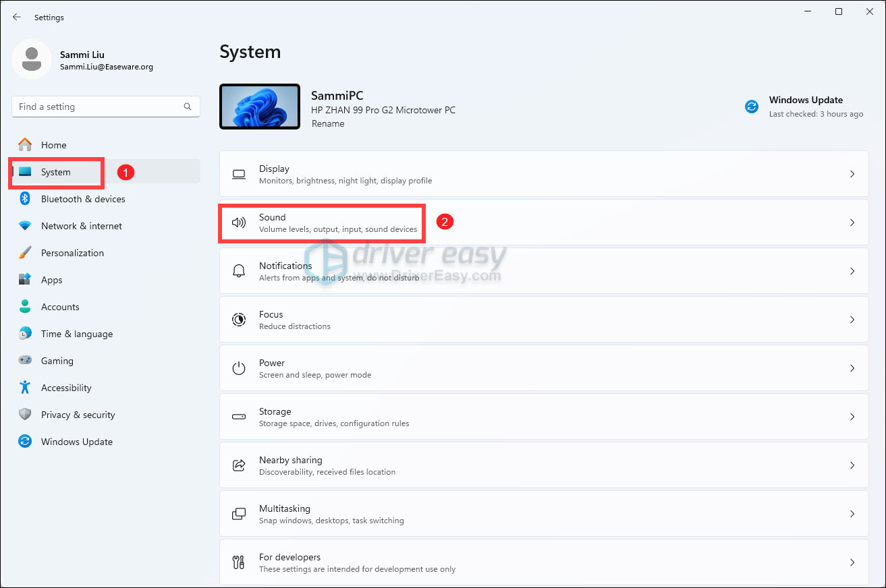Image resolution: width=886 pixels, height=588 pixels.
Task: Click the Network & internet Wi-Fi icon
Action: [x=25, y=226]
